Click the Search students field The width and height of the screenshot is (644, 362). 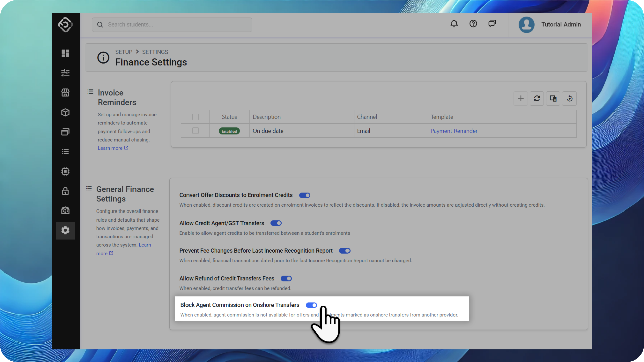[172, 25]
